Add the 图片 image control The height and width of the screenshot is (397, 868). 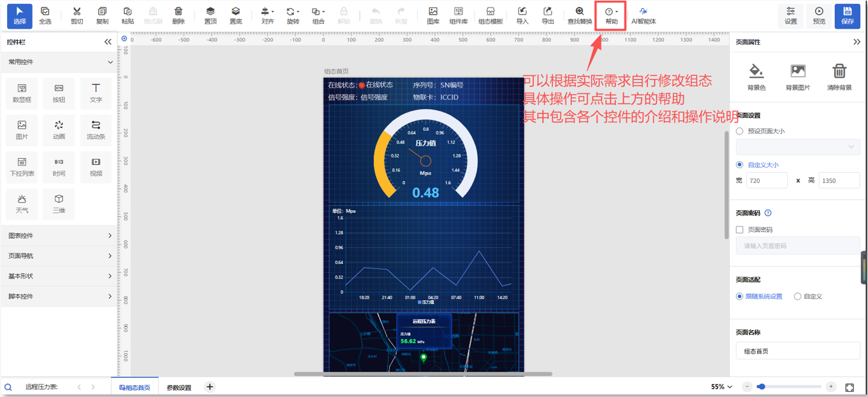(x=22, y=130)
